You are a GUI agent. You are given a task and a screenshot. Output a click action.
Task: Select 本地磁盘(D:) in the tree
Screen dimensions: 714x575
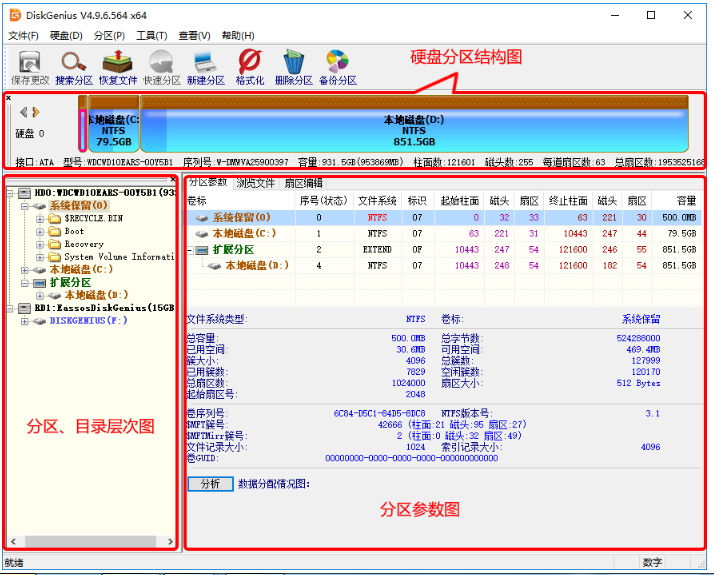[x=96, y=295]
